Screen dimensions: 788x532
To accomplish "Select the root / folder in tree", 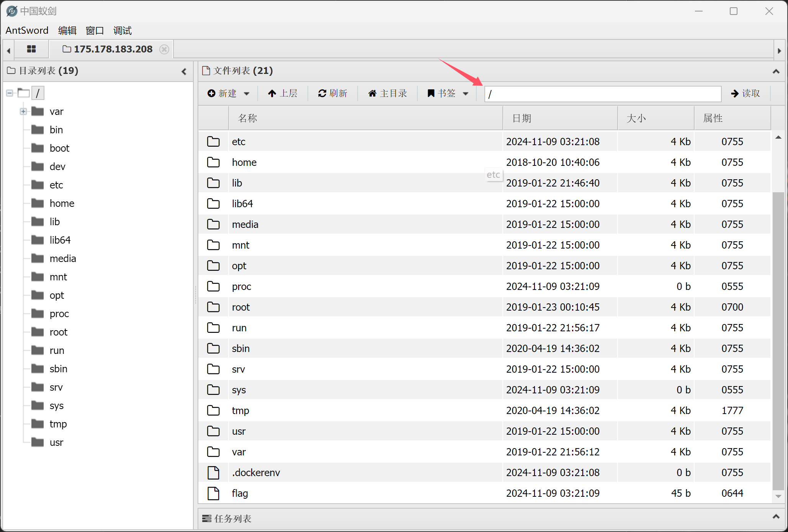I will (38, 93).
